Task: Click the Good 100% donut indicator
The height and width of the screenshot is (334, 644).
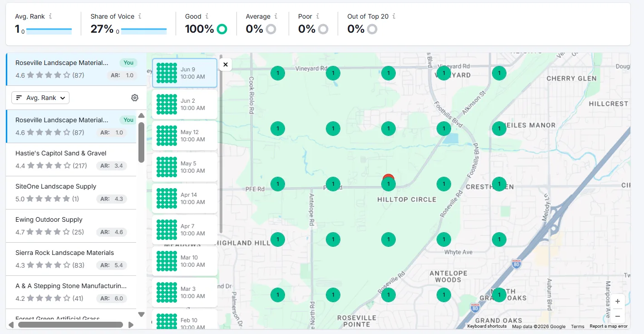Action: point(222,29)
